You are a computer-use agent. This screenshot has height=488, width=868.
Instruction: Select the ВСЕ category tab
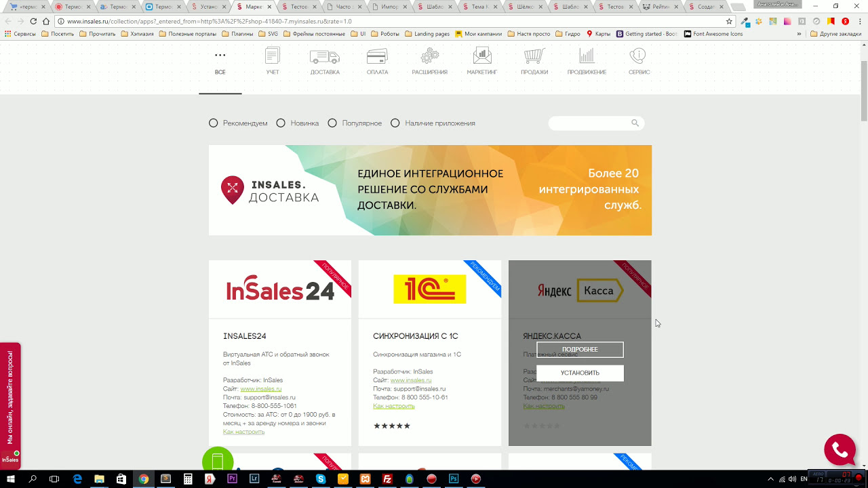click(220, 62)
